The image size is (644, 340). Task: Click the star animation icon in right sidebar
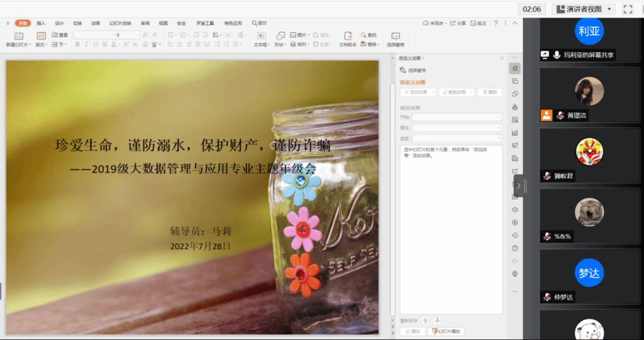click(x=515, y=68)
